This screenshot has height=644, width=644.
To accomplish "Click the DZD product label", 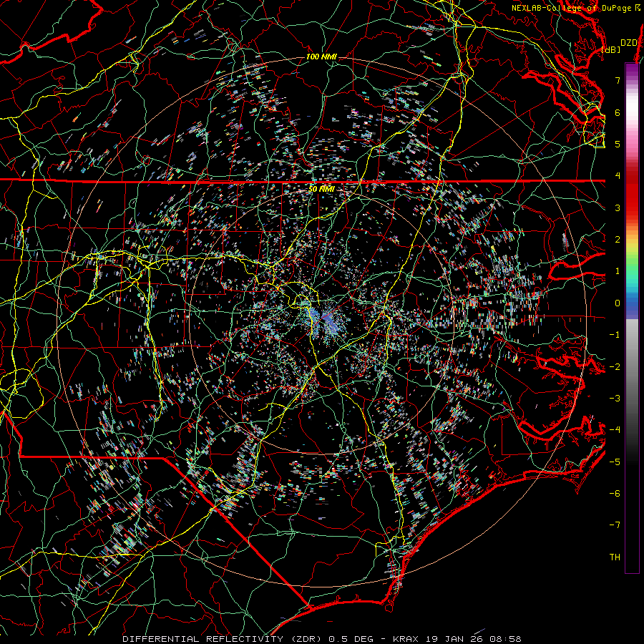I will click(628, 43).
